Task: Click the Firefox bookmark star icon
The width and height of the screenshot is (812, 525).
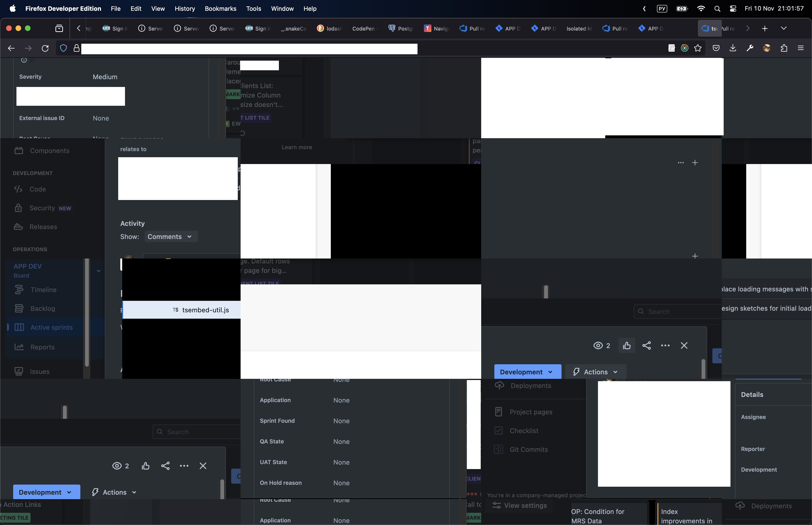Action: pos(698,48)
